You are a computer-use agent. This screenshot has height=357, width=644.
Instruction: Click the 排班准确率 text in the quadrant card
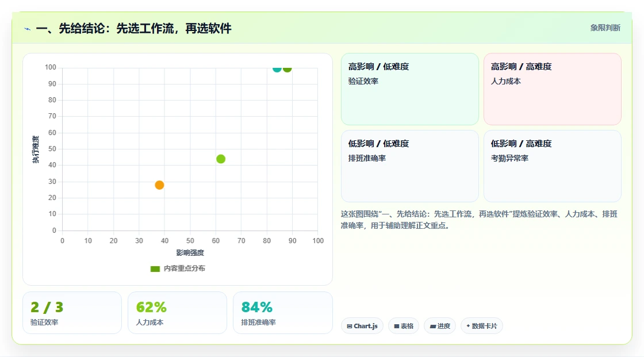click(x=367, y=158)
